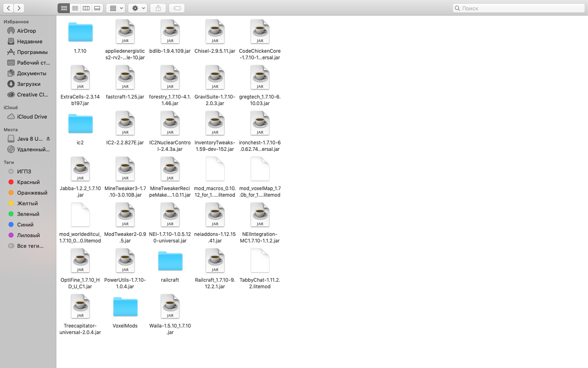Select the Зеленый green tag
Viewport: 588px width, 368px height.
(28, 214)
